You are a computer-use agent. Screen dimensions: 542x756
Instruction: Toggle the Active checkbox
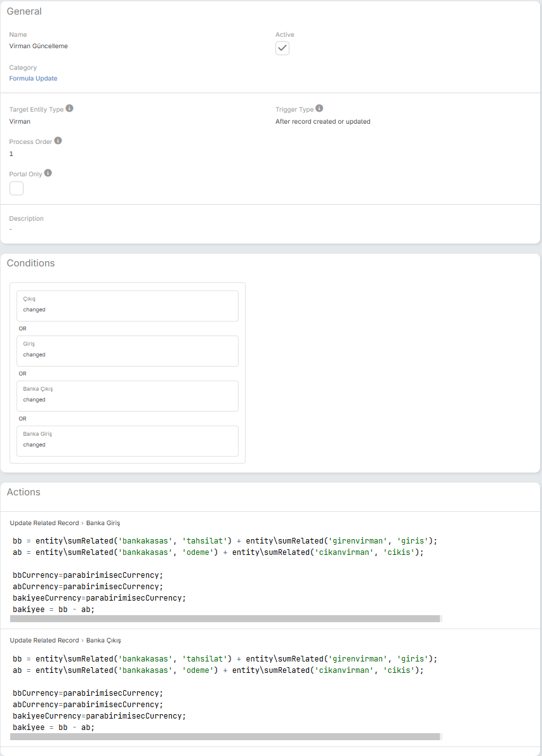pos(282,48)
